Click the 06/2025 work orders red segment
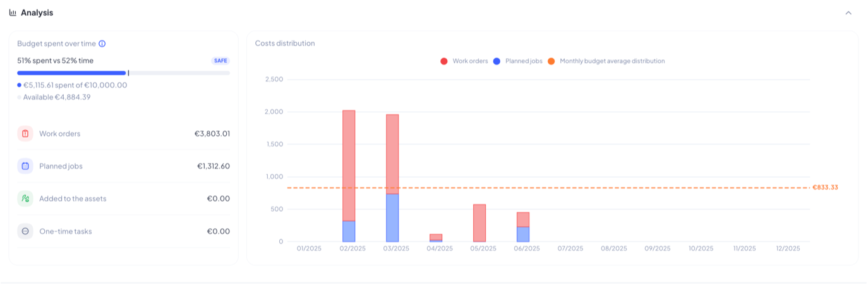The height and width of the screenshot is (285, 868). (x=523, y=219)
